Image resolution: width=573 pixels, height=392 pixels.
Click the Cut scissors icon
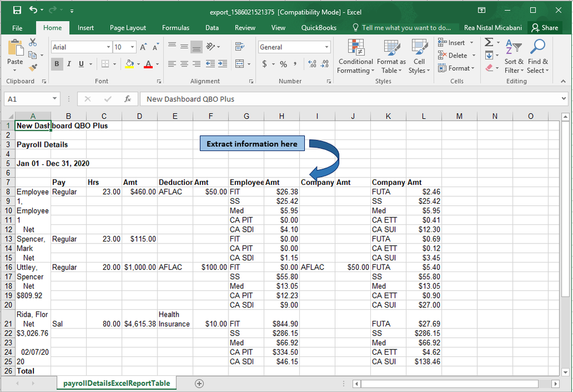point(33,42)
